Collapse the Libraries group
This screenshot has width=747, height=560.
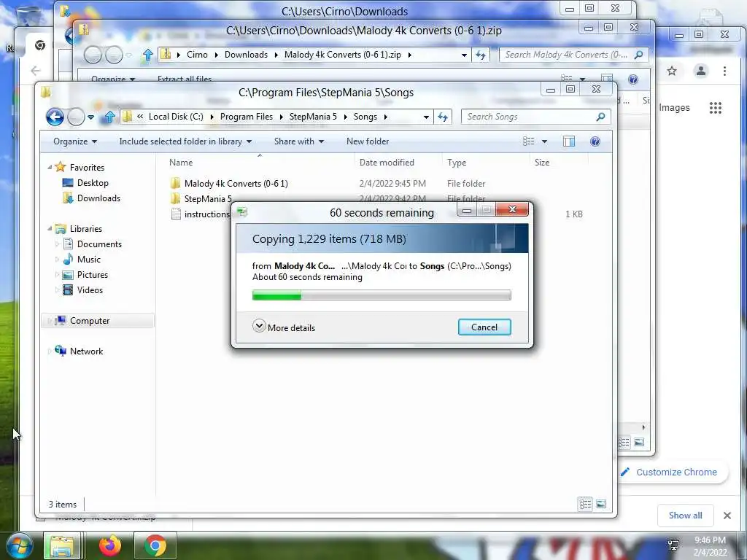[x=50, y=228]
